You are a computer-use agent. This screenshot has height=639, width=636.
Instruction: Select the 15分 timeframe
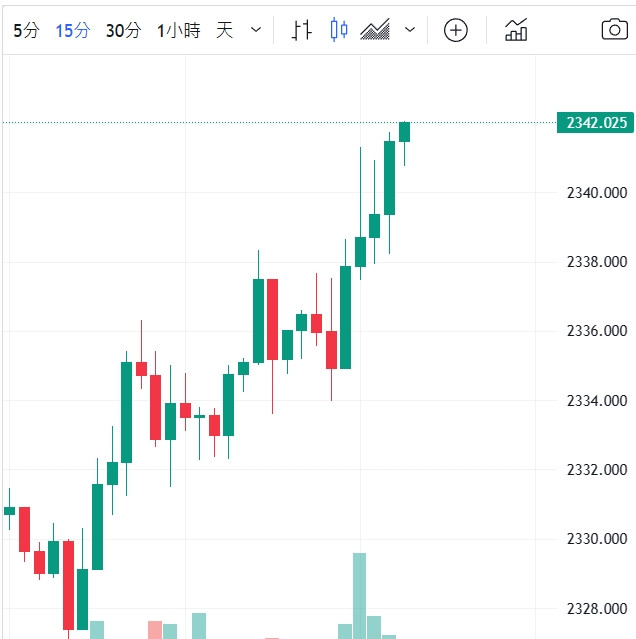click(x=72, y=30)
